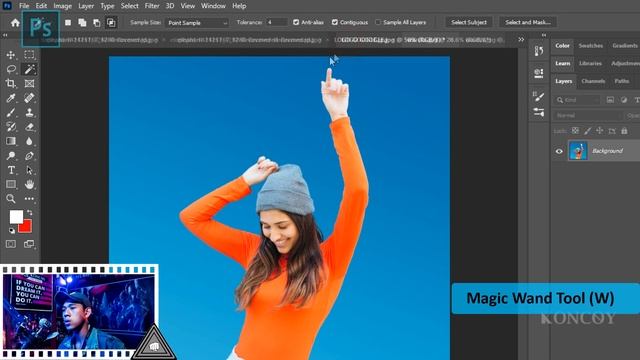Open the layer blend mode Normal dropdown

[587, 116]
